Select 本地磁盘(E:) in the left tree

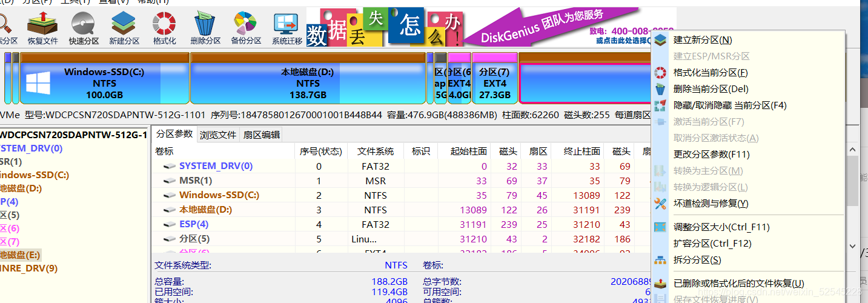[x=21, y=255]
